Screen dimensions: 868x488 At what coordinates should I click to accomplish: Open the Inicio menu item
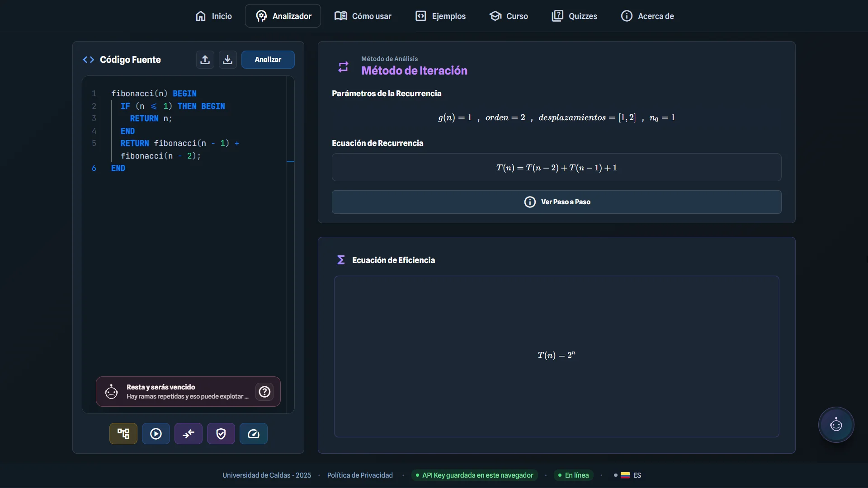[x=213, y=16]
